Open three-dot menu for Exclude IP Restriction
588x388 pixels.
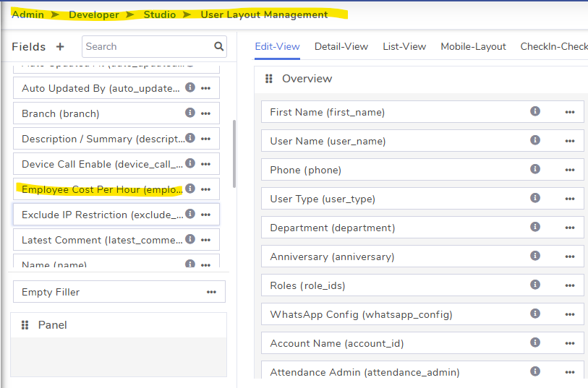click(205, 215)
